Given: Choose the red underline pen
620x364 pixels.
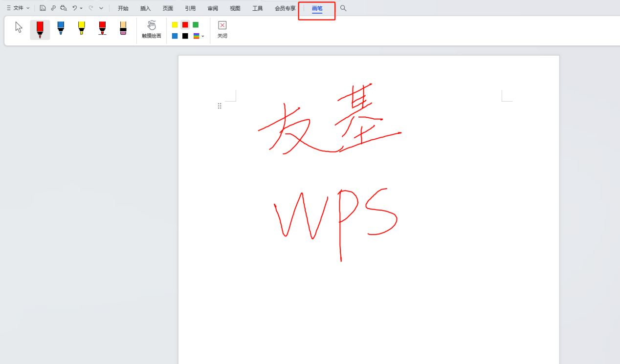Looking at the screenshot, I should (102, 28).
